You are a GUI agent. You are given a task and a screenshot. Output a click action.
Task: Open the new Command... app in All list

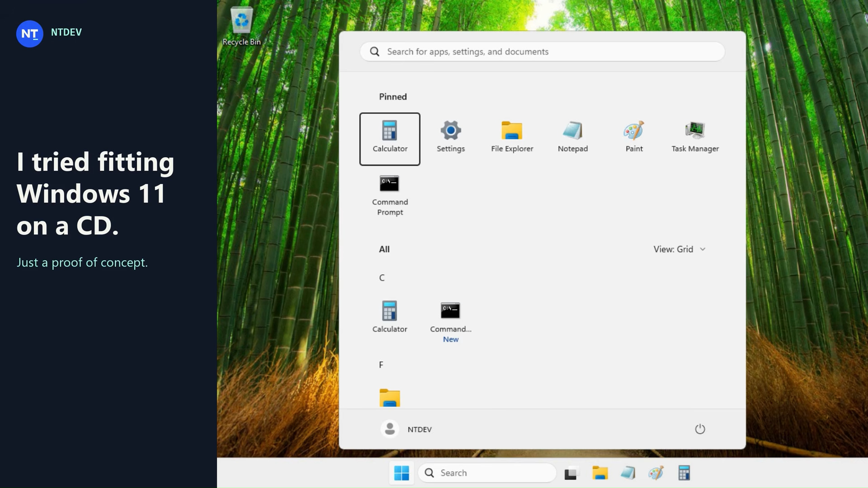coord(451,322)
